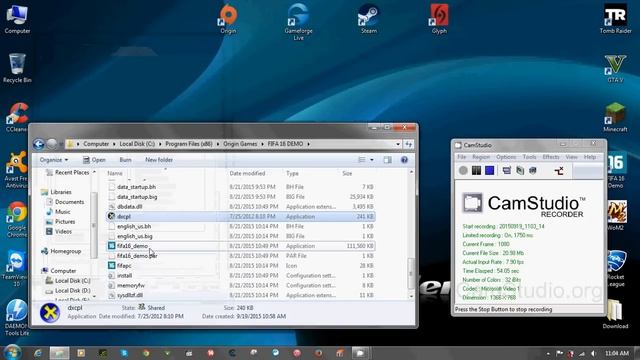Sort files by Date modified column
Viewport: 640px width, 360px height.
point(247,173)
